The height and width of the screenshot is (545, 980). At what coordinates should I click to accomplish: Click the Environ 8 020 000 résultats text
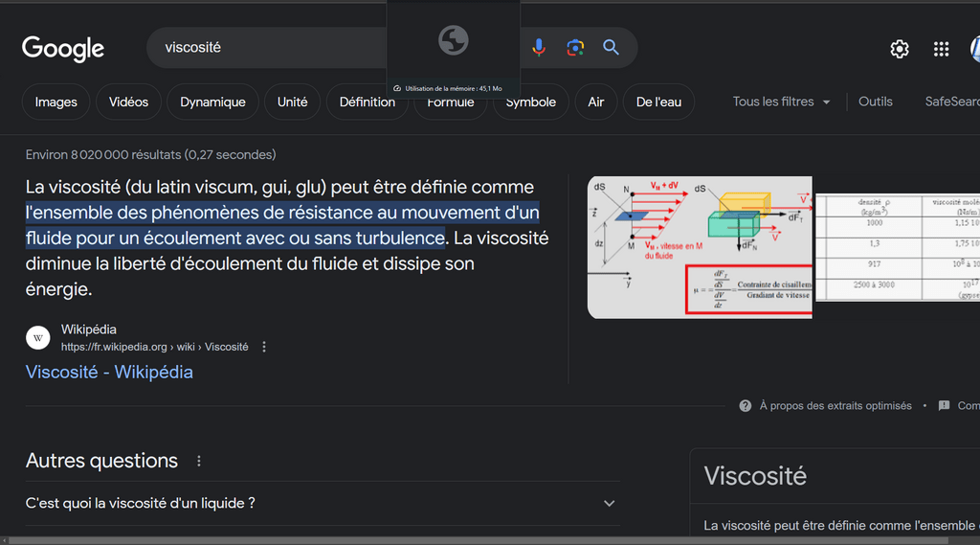coord(150,154)
